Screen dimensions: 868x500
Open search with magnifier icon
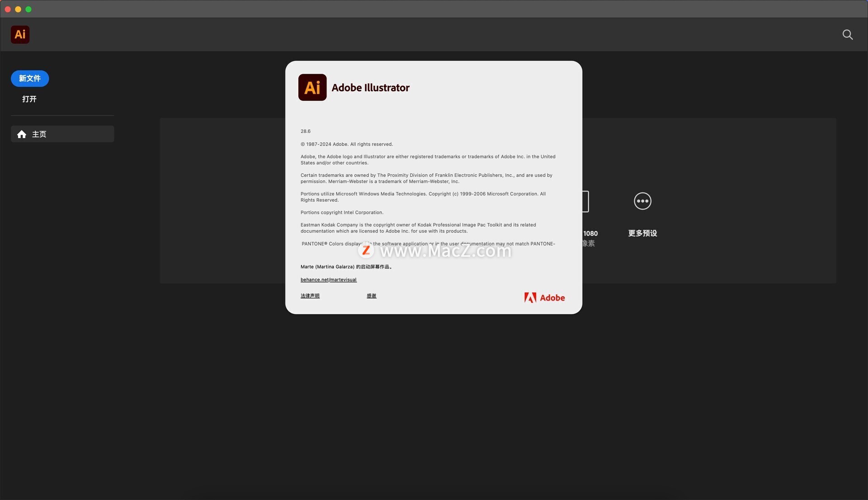point(847,35)
